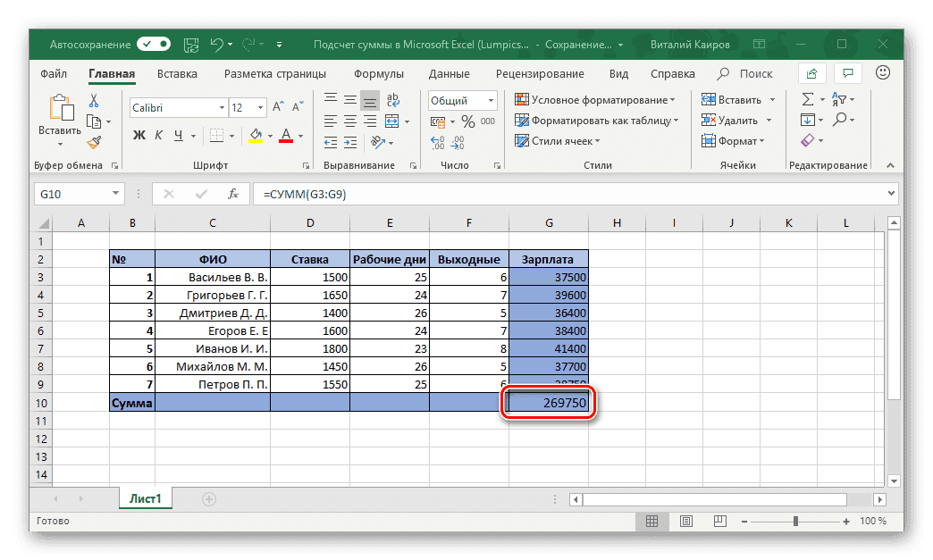Toggle underline formatting with Ч
Viewport: 933px width, 560px height.
178,135
